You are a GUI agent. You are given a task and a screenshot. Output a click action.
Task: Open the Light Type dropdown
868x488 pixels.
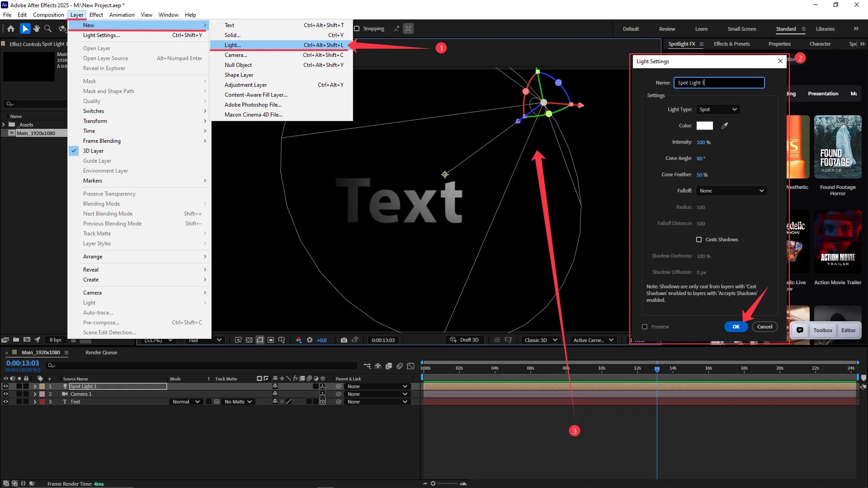click(x=718, y=109)
